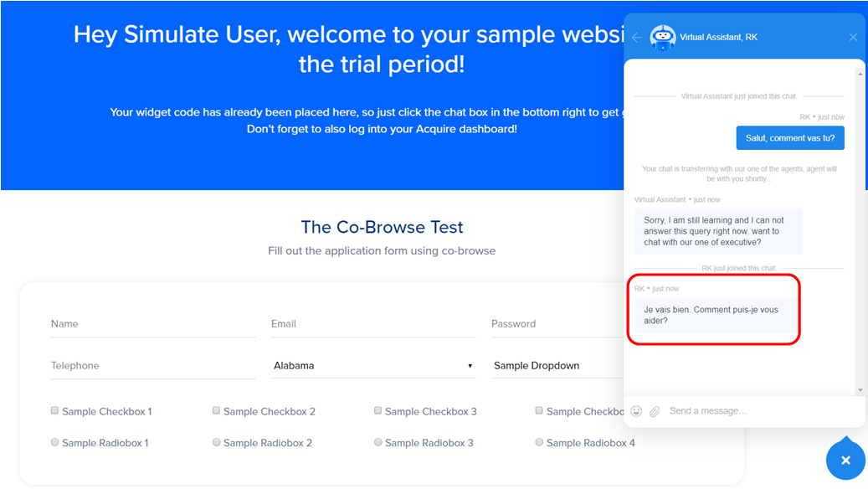Expand the Sample Dropdown list
Viewport: 868px width, 489px height.
557,366
